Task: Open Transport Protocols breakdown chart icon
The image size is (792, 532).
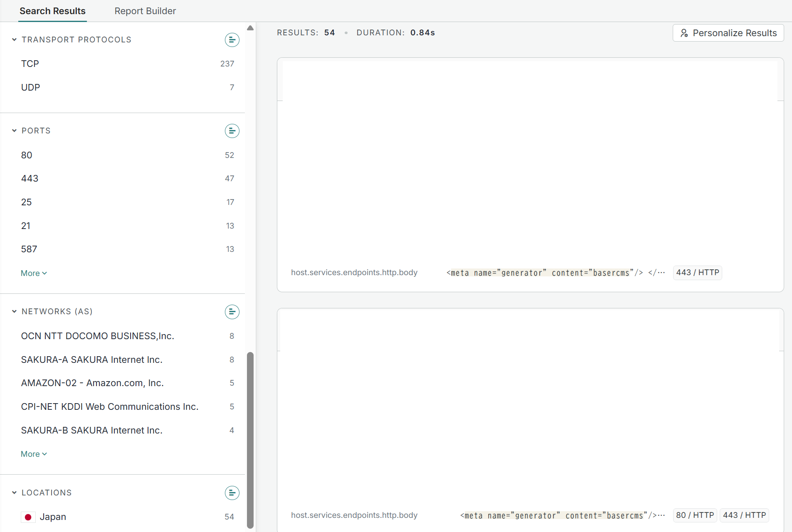Action: [232, 40]
